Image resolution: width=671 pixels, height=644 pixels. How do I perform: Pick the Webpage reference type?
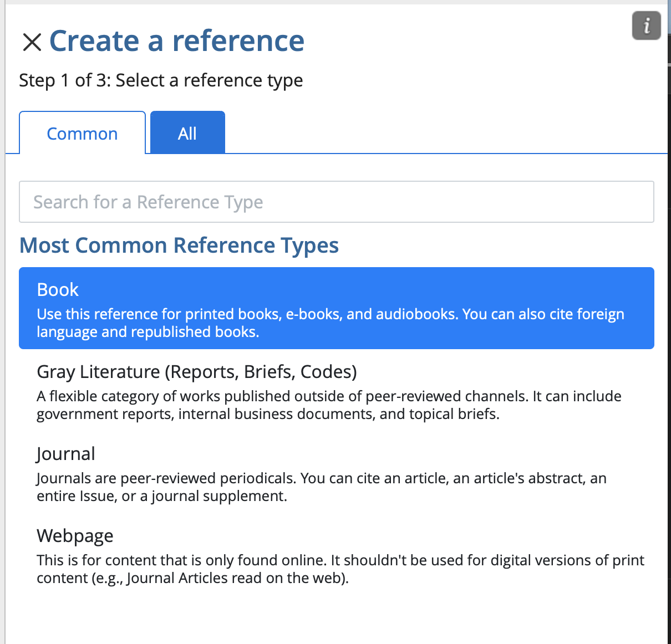(75, 535)
